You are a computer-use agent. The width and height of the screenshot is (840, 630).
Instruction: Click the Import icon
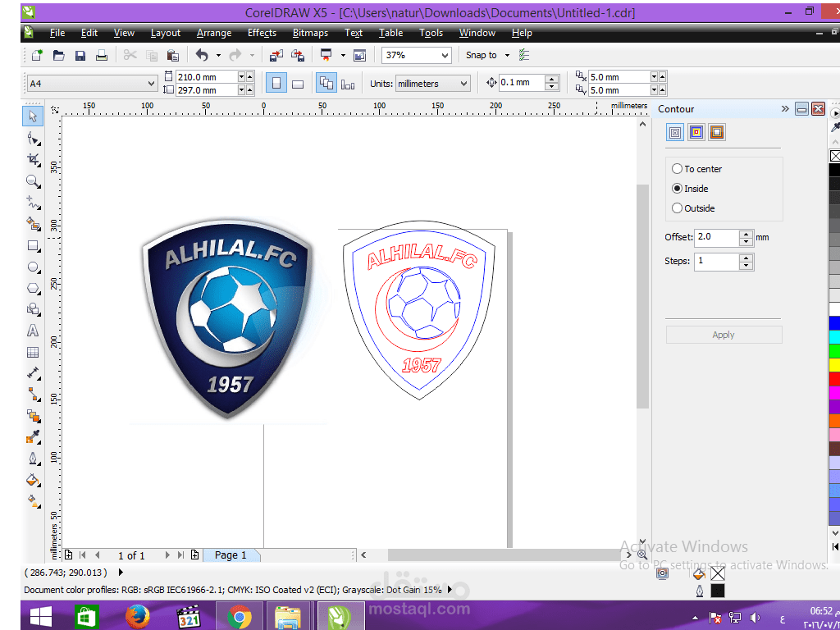pyautogui.click(x=276, y=55)
